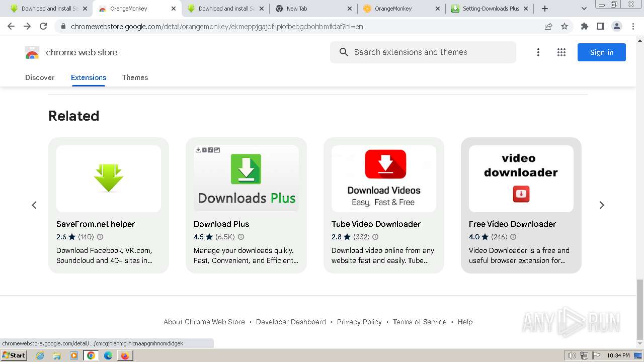644x362 pixels.
Task: Show next related extensions
Action: point(602,205)
